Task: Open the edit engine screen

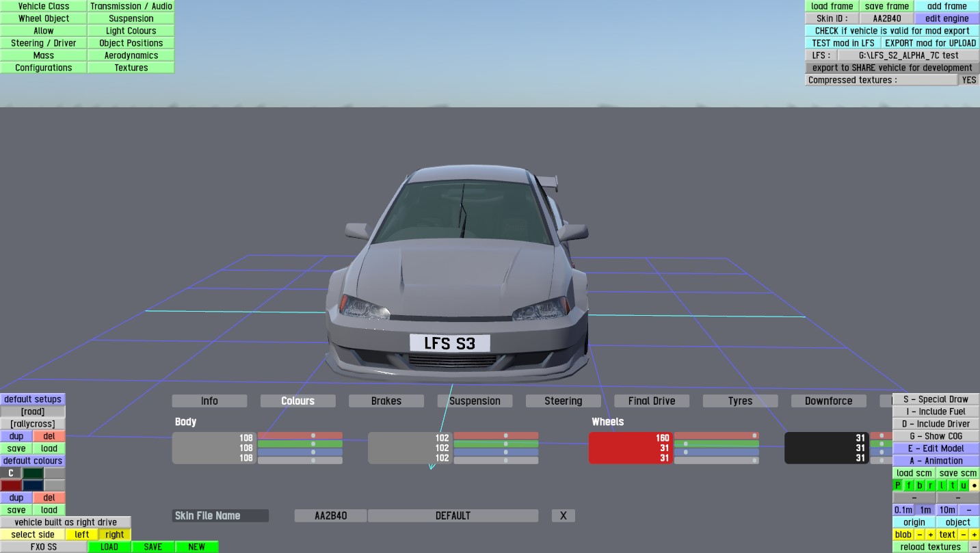Action: [x=947, y=18]
